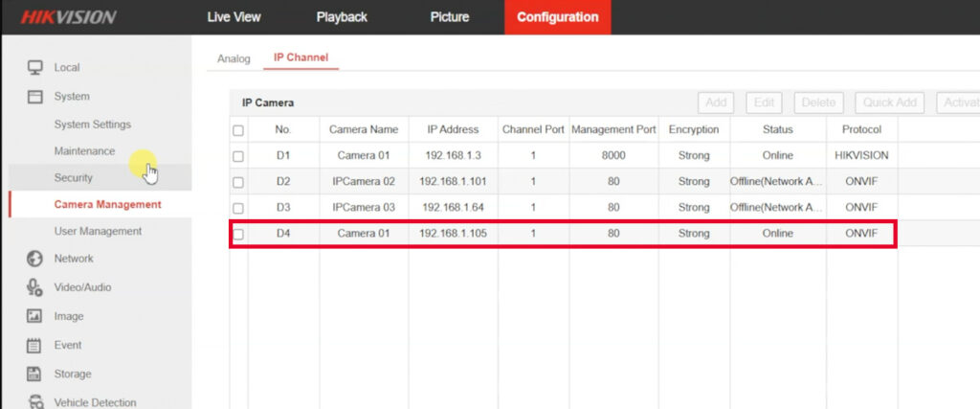
Task: Tick the checkbox for camera D1
Action: tap(238, 156)
